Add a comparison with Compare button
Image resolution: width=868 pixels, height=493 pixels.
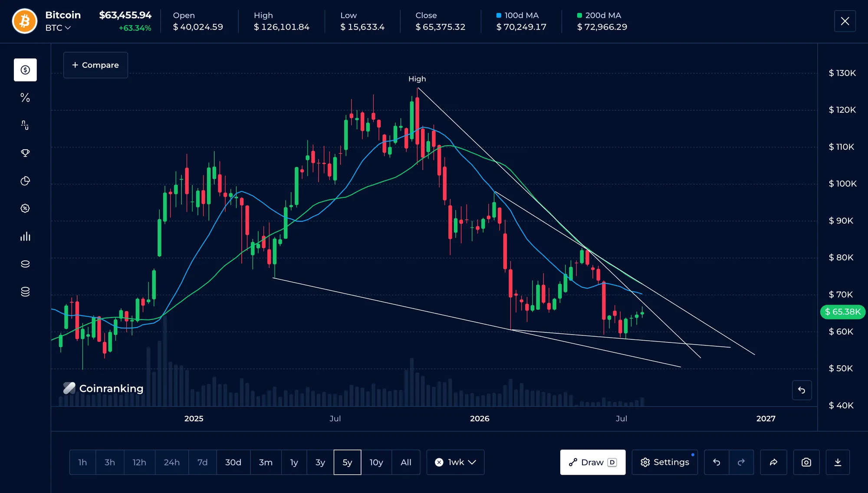coord(95,65)
